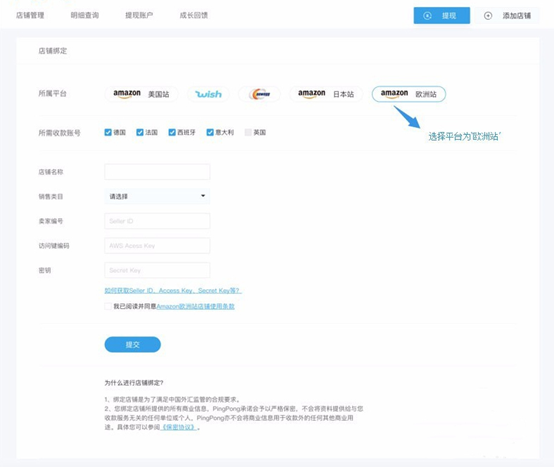
Task: Open Amazon欧洲站店铺使用条款 link
Action: 196,306
